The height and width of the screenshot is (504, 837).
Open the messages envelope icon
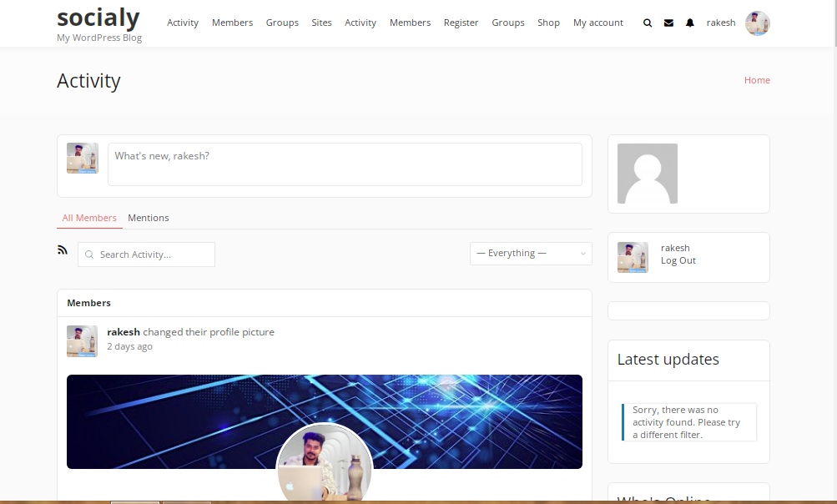(668, 23)
